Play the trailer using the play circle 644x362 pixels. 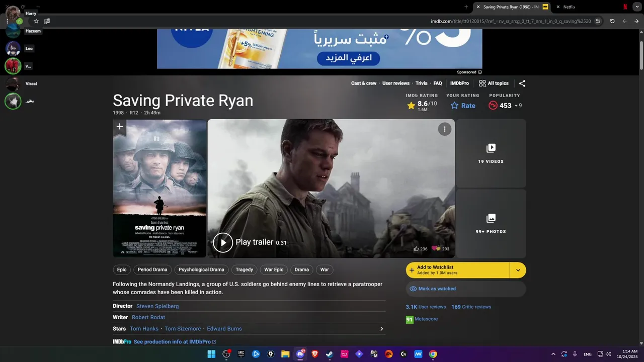pyautogui.click(x=223, y=242)
